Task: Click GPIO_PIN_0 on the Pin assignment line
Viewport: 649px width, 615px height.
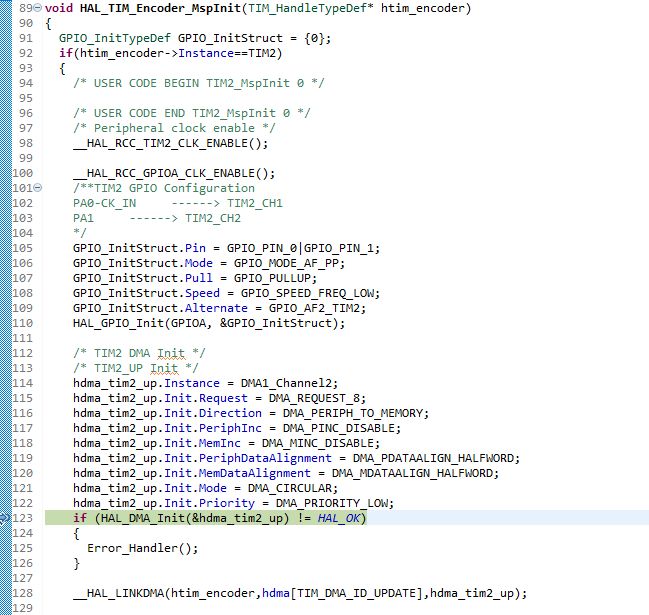Action: click(262, 248)
